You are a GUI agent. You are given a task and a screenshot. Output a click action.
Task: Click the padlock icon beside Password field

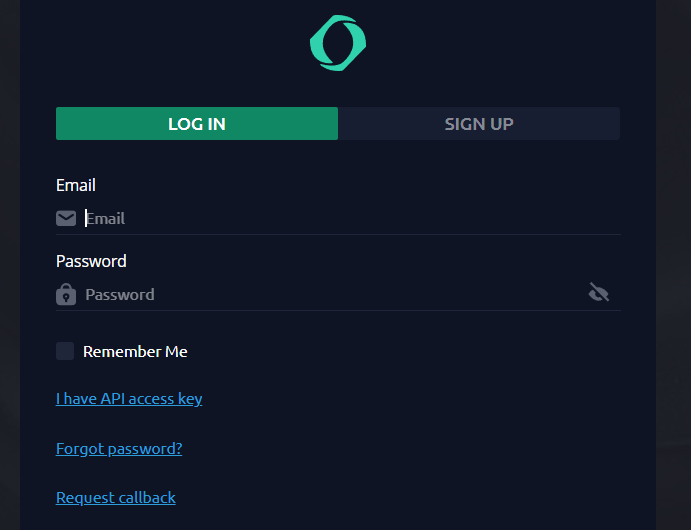pos(66,294)
